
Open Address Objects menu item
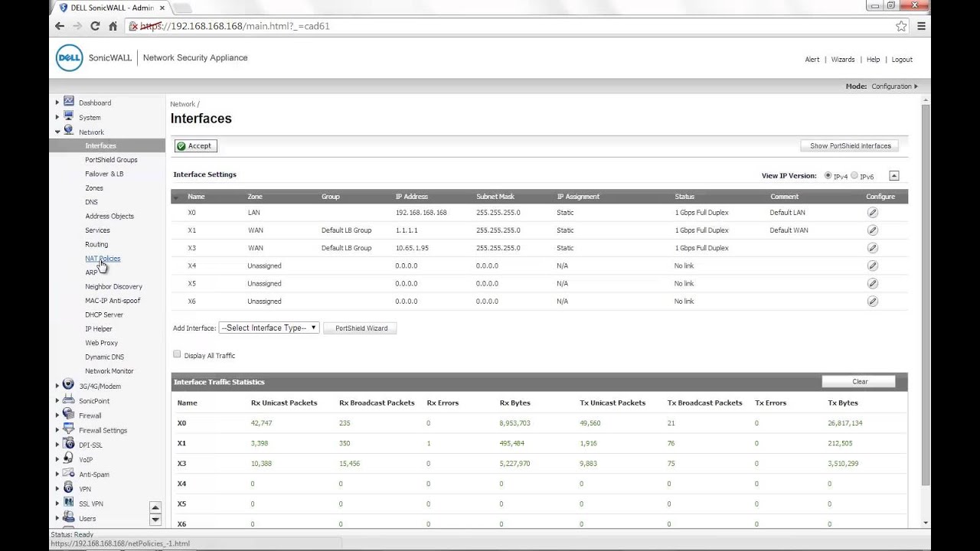coord(109,216)
